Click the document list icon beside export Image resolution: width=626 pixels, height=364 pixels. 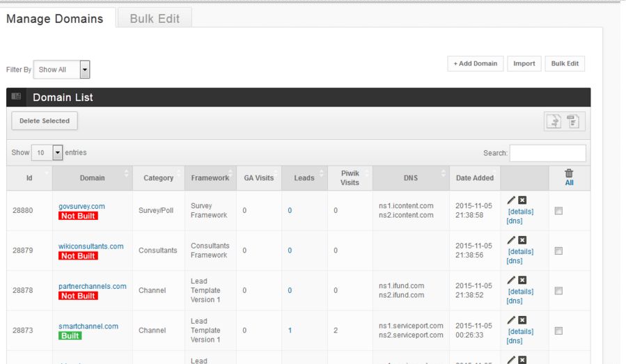(x=573, y=121)
